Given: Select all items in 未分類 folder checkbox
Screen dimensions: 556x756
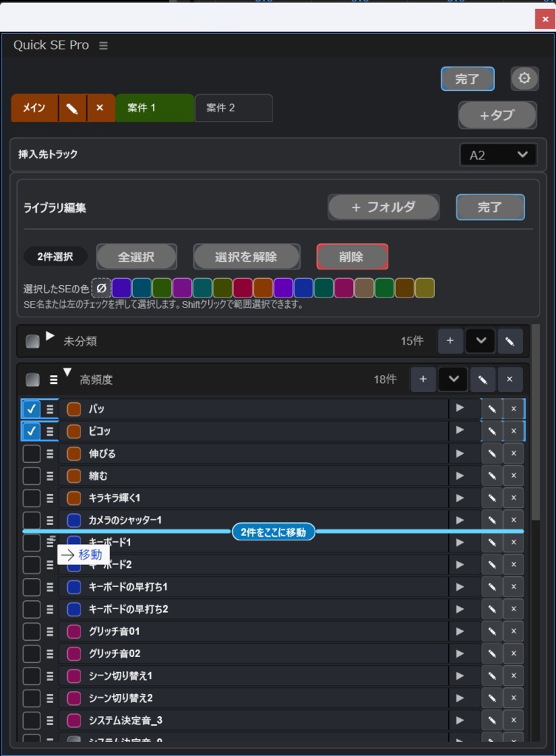Looking at the screenshot, I should click(x=32, y=341).
